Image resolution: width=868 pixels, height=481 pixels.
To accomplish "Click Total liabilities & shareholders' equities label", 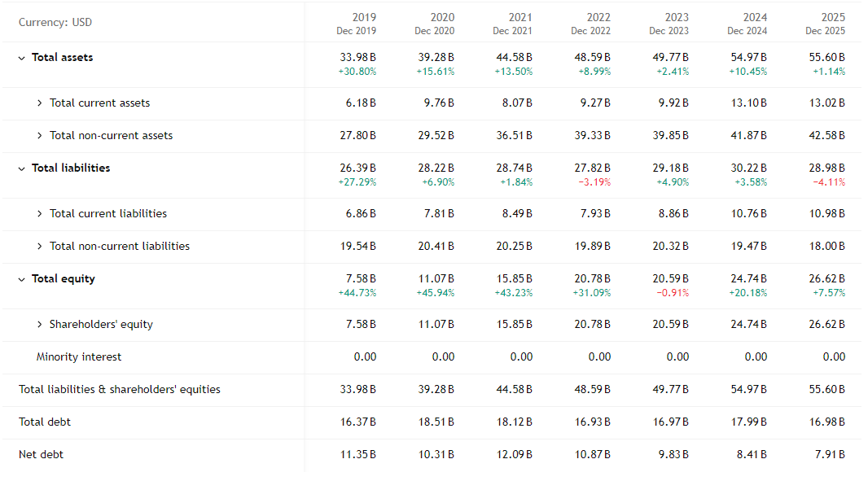I will pos(120,389).
